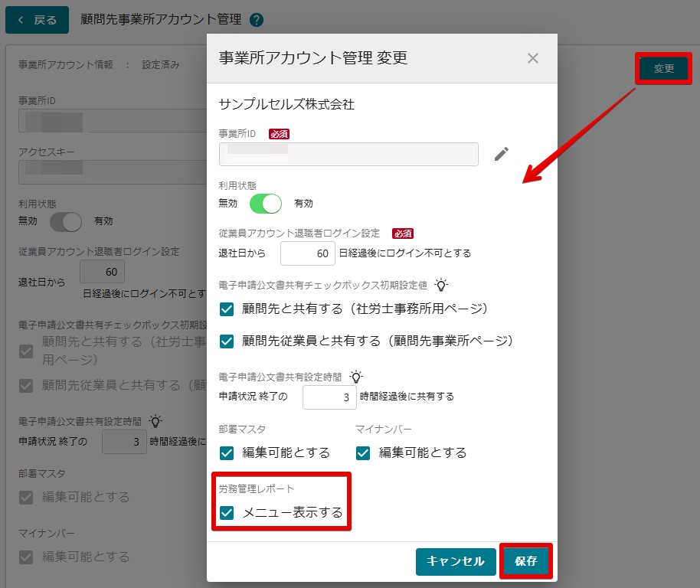700x588 pixels.
Task: Click background 事業所ID field
Action: (113, 121)
